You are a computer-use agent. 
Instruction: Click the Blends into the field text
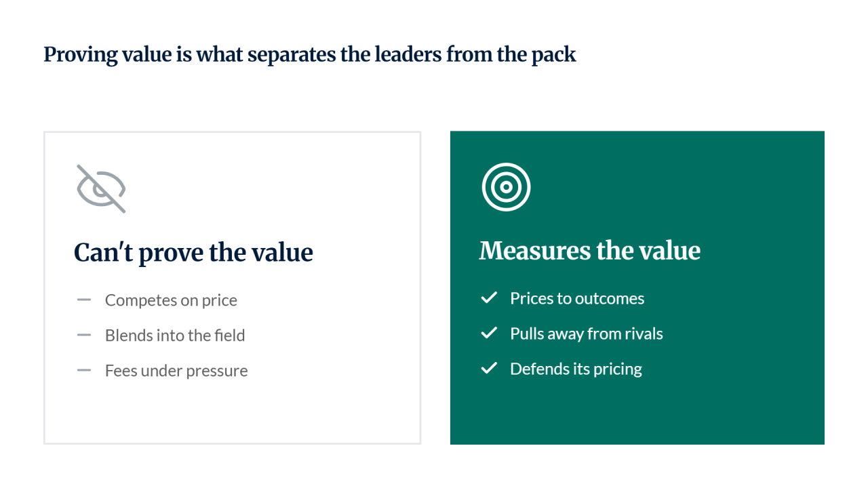point(175,335)
